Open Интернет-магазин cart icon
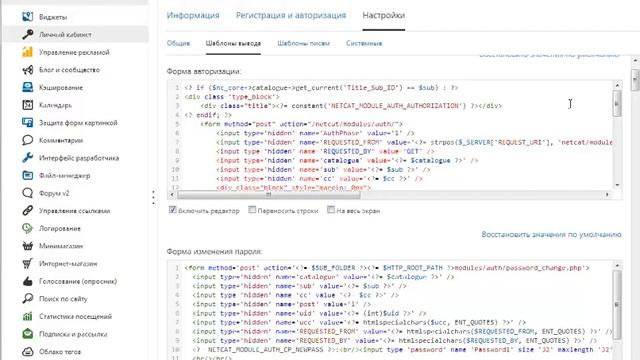 point(27,263)
